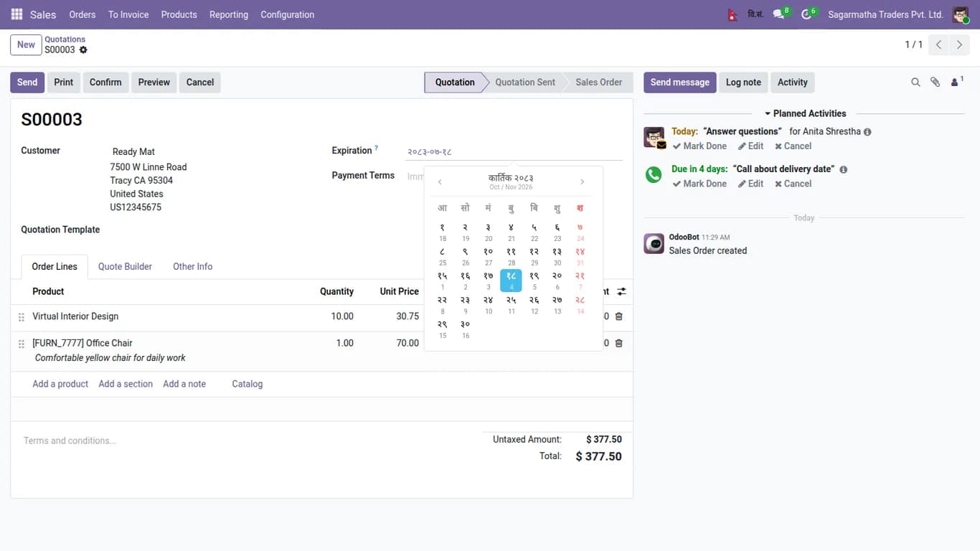Open the user avatar menu
Image resolution: width=980 pixels, height=551 pixels.
coord(961,14)
